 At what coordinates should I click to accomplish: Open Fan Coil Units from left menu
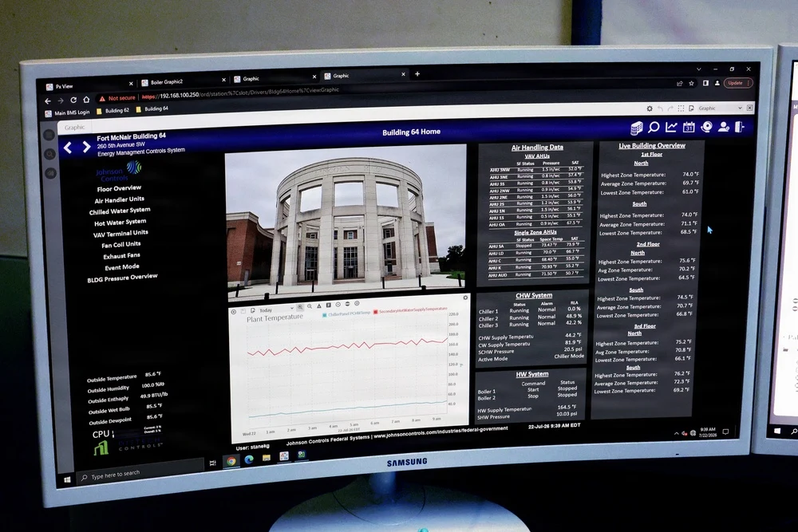click(x=121, y=245)
